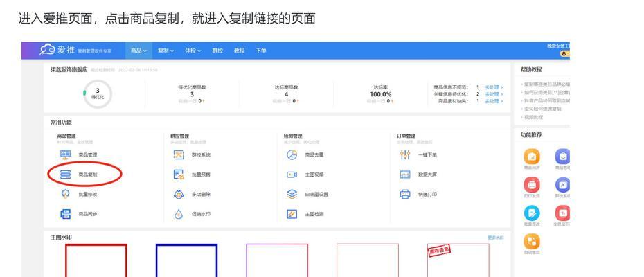Click the 待优化商品数 value 3
Image resolution: width=644 pixels, height=277 pixels.
coord(192,94)
